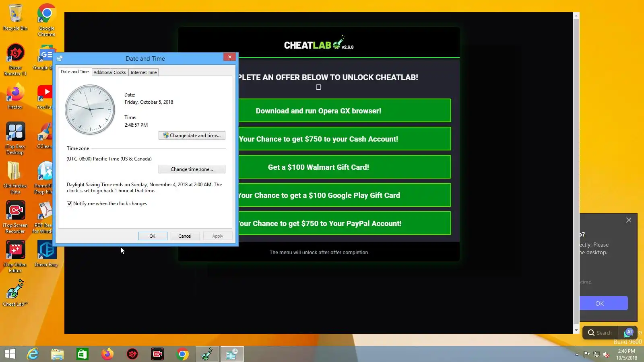Image resolution: width=644 pixels, height=362 pixels.
Task: Open the Windows Store taskbar icon
Action: pos(83,354)
